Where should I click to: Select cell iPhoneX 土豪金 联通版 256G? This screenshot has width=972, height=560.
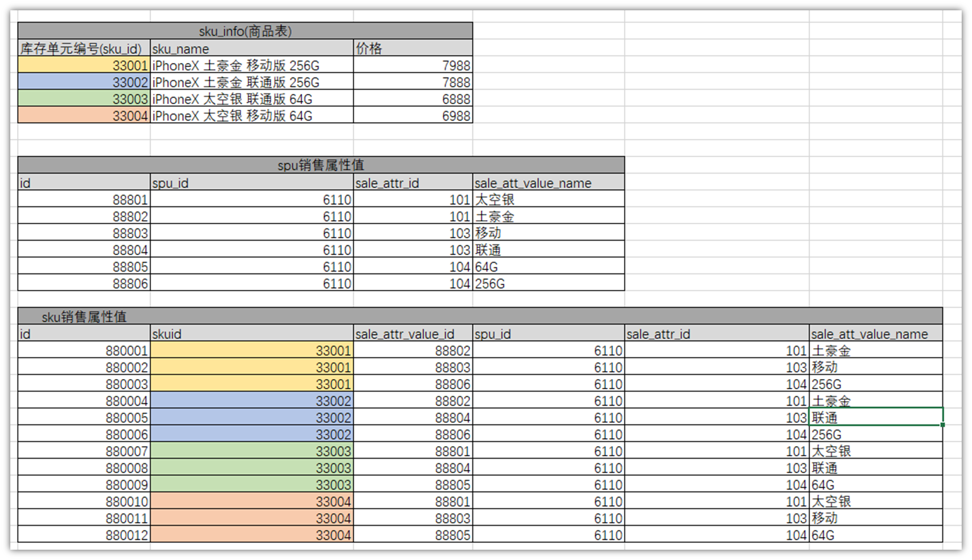252,81
